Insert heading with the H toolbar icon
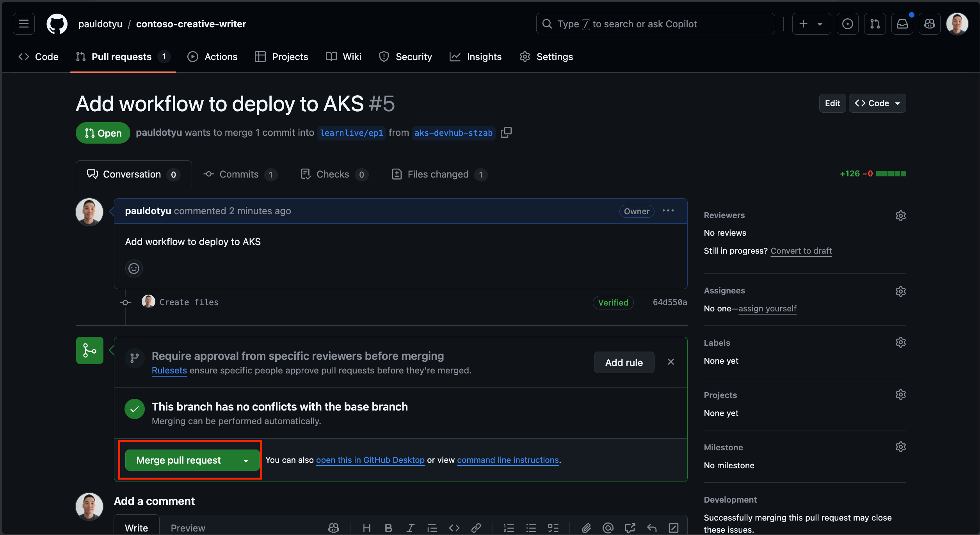Image resolution: width=980 pixels, height=535 pixels. (x=366, y=528)
